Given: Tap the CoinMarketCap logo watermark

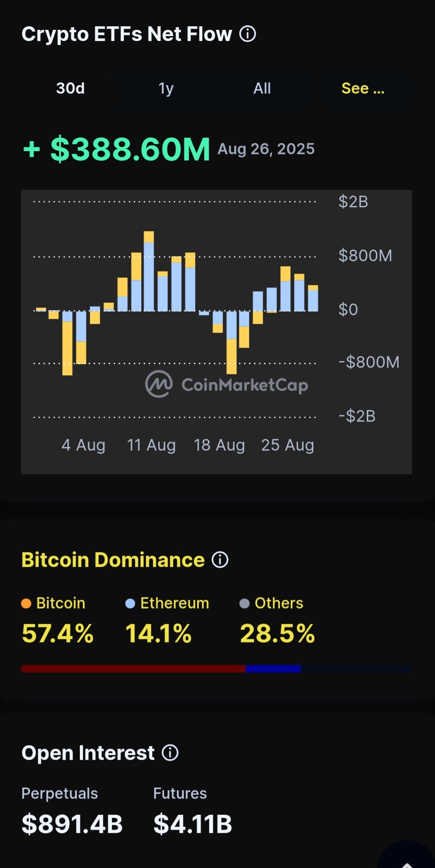Looking at the screenshot, I should 226,384.
